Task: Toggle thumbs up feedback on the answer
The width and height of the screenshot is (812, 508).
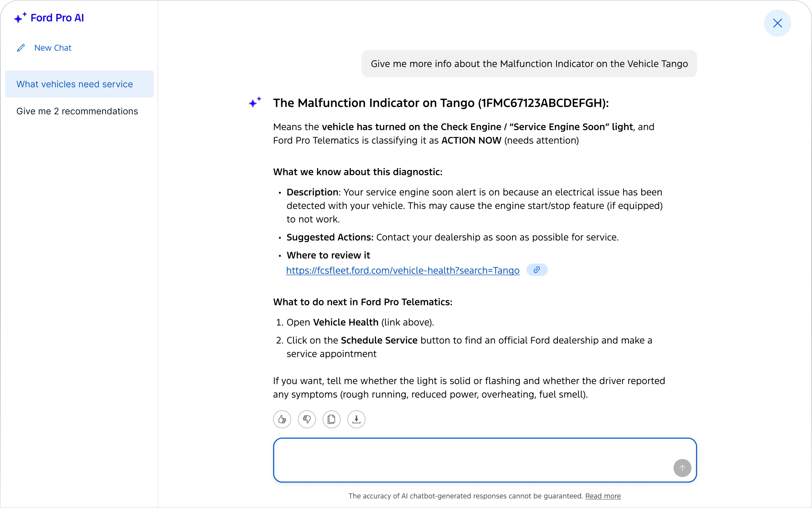Action: (282, 419)
